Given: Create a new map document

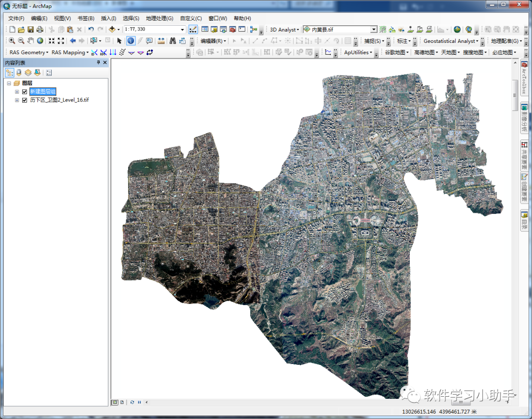Looking at the screenshot, I should click(12, 30).
